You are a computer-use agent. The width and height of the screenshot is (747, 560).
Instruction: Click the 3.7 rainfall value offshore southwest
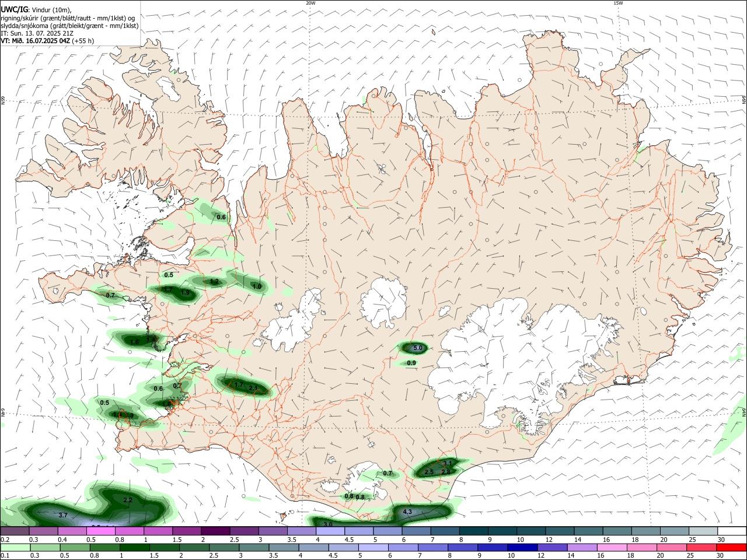tap(63, 516)
